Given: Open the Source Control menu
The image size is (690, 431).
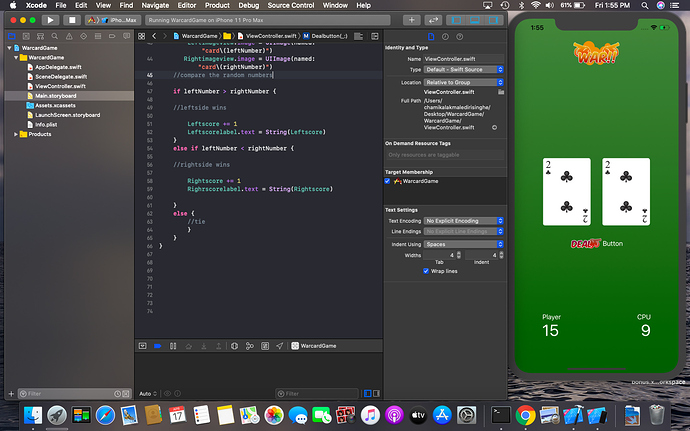Looking at the screenshot, I should click(x=289, y=5).
